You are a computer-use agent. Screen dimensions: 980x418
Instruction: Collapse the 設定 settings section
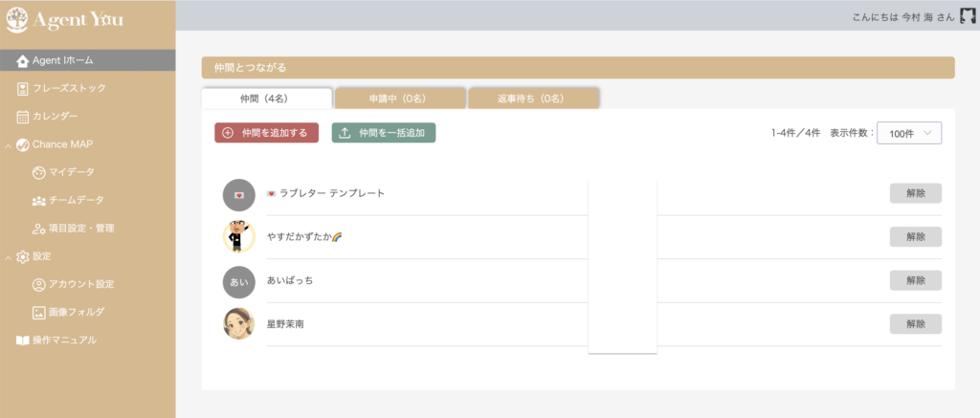coord(9,256)
